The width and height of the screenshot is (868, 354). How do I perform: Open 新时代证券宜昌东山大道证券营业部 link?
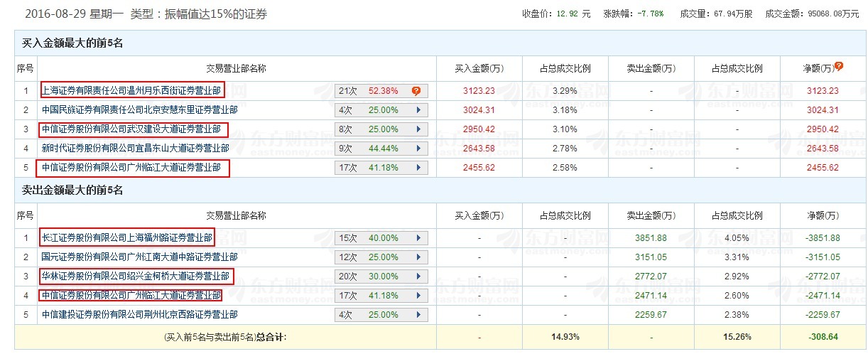coord(135,149)
